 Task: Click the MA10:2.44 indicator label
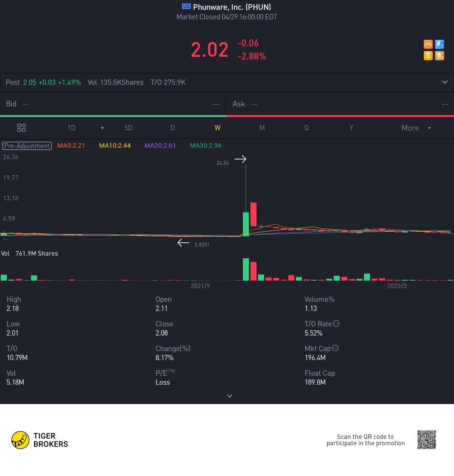click(115, 145)
